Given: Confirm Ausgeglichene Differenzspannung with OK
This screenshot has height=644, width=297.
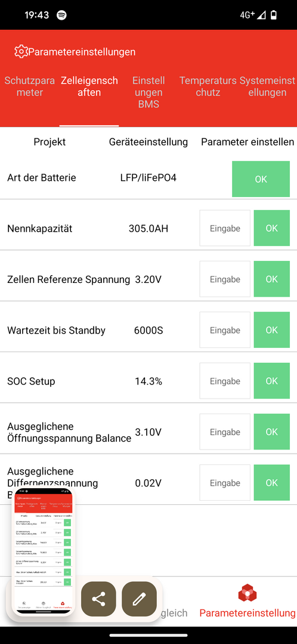Looking at the screenshot, I should pos(271,483).
